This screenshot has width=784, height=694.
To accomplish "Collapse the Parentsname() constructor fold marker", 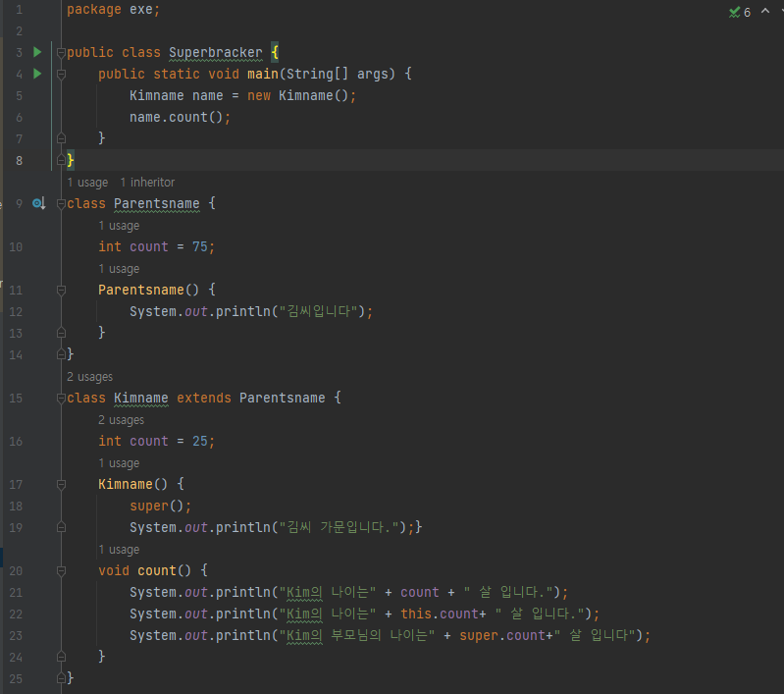I will [61, 291].
